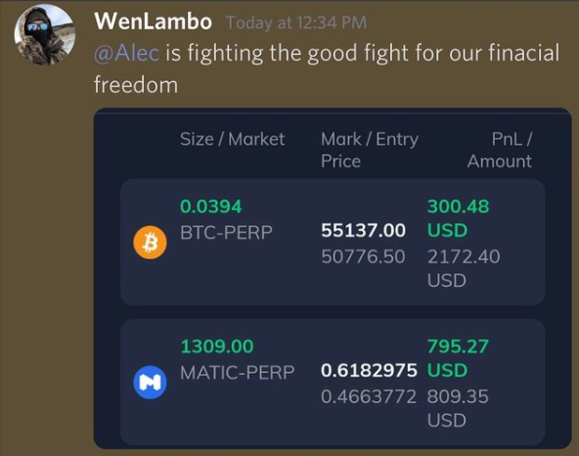
Task: Click the 795.27 USD PnL value
Action: click(458, 358)
